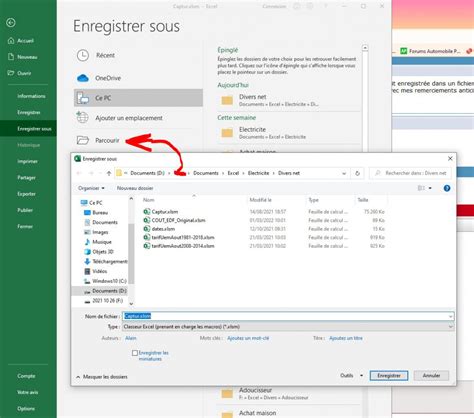474x418 pixels.
Task: Expand the address bar history dropdown
Action: coord(344,173)
